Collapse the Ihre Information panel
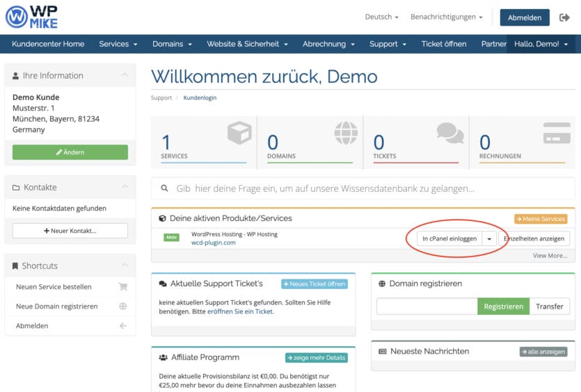The image size is (581, 392). pos(124,75)
